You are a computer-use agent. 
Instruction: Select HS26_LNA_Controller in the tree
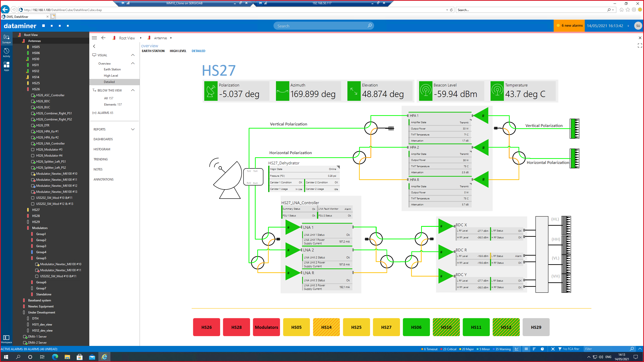(50, 144)
